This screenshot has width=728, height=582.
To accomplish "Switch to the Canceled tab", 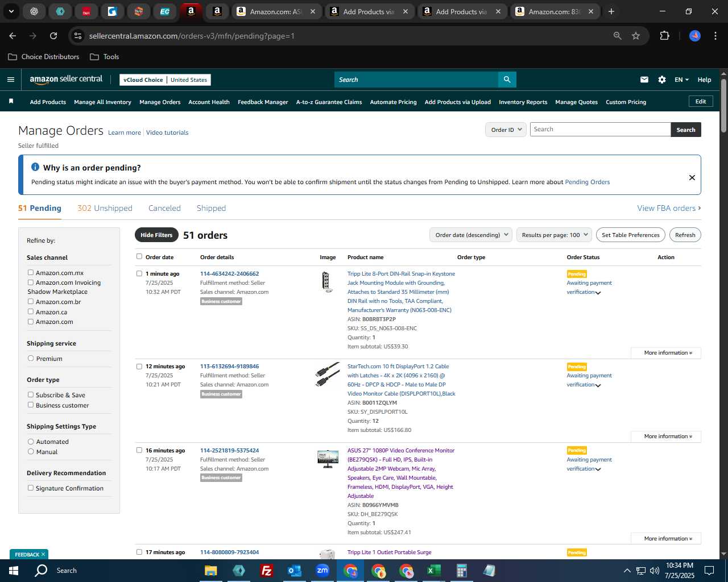I will (x=164, y=208).
